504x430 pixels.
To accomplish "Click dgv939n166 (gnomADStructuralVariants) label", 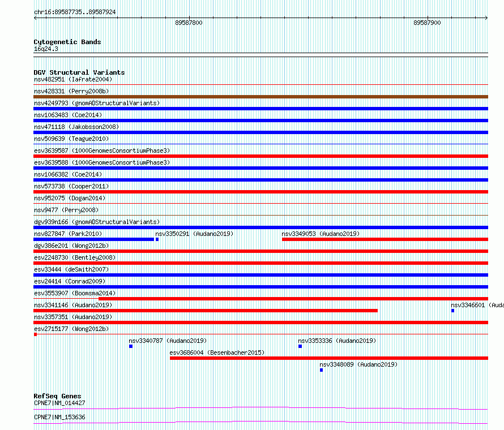I will 97,222.
